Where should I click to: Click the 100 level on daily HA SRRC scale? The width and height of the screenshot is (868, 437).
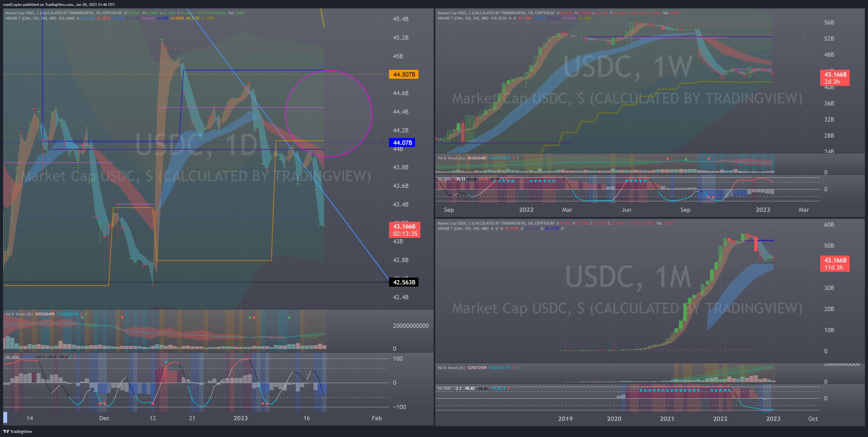pos(398,359)
